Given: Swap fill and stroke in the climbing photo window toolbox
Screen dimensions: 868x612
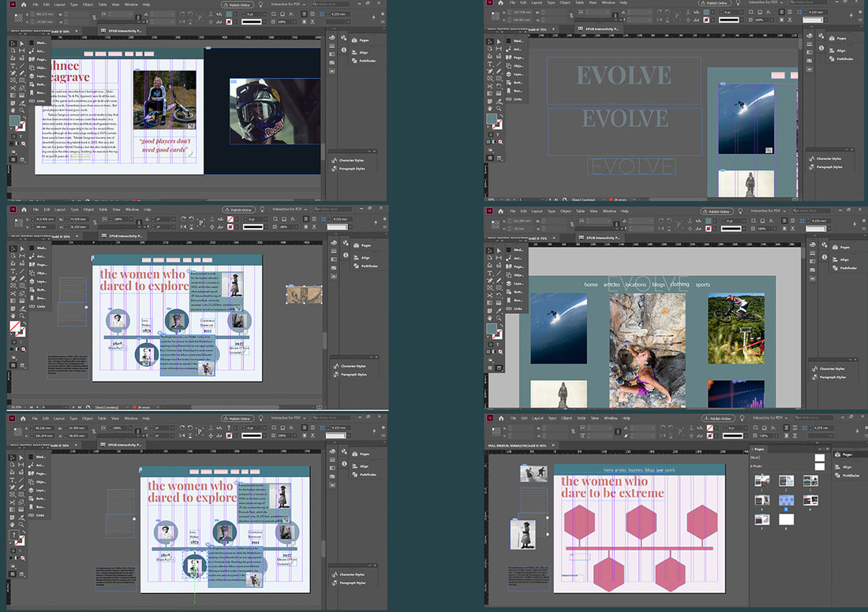Looking at the screenshot, I should 502,326.
